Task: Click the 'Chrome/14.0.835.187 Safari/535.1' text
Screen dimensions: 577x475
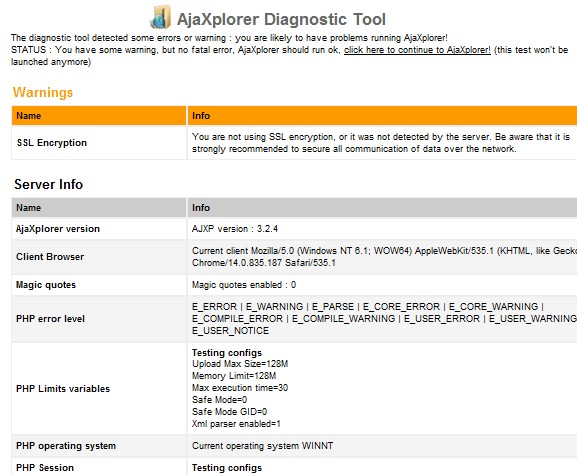Action: [x=263, y=263]
